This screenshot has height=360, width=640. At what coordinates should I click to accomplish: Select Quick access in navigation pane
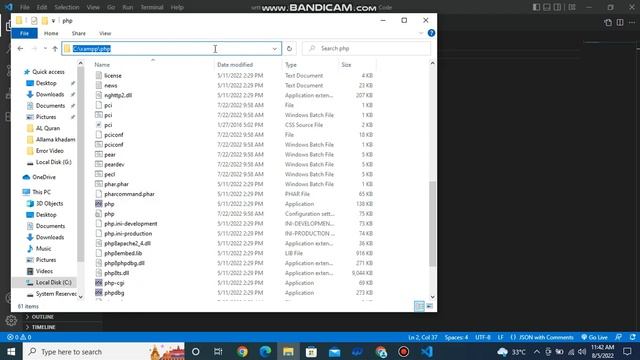coord(48,72)
